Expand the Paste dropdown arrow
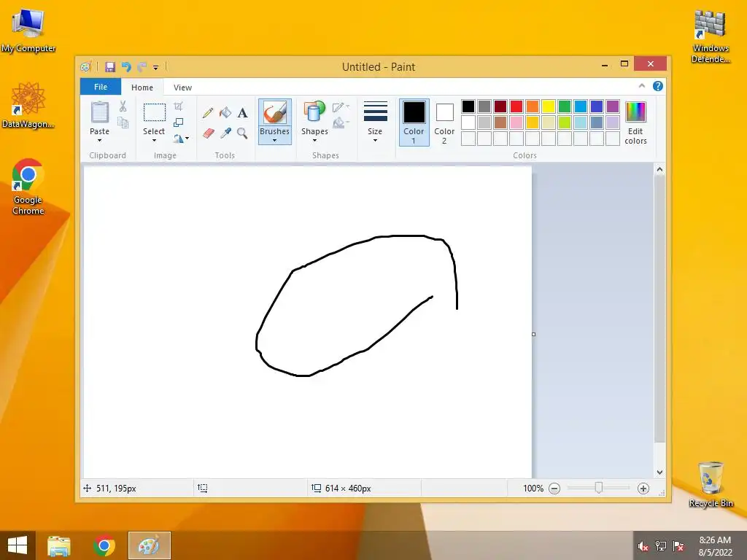 pos(99,141)
